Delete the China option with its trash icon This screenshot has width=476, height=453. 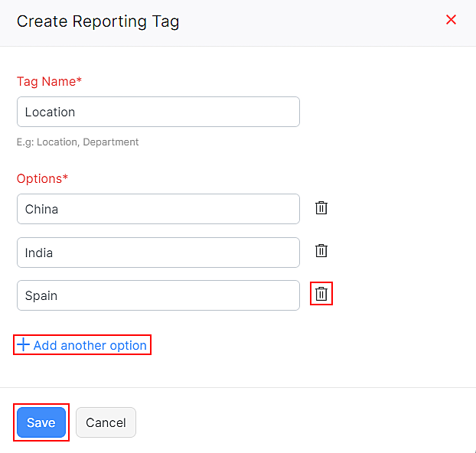[321, 208]
